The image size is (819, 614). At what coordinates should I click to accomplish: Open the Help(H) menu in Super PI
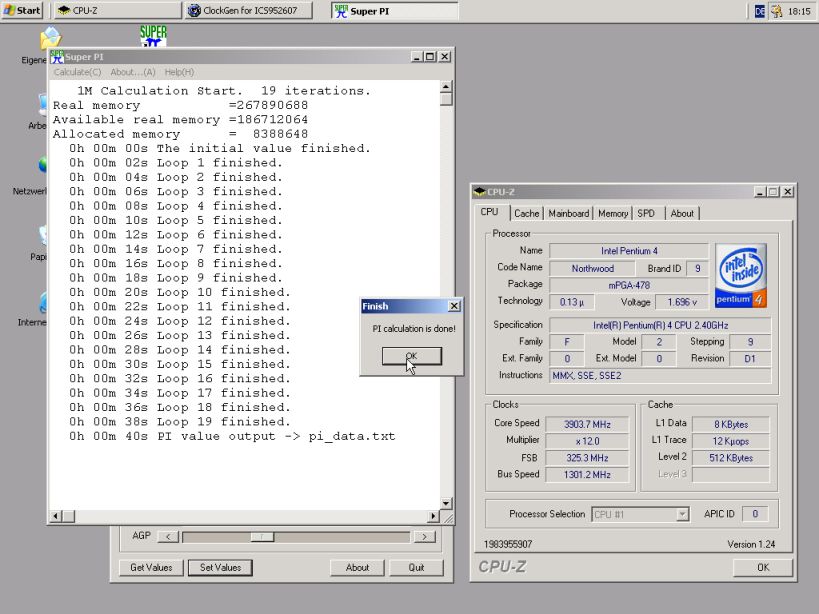179,72
